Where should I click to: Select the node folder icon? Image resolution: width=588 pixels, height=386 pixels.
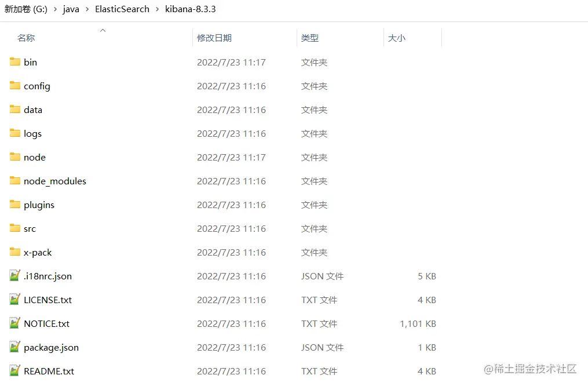pos(15,157)
